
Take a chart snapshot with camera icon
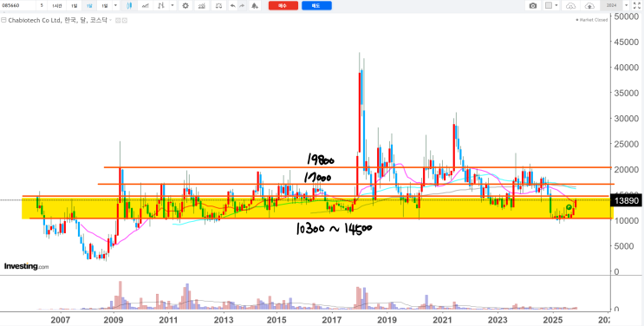533,6
